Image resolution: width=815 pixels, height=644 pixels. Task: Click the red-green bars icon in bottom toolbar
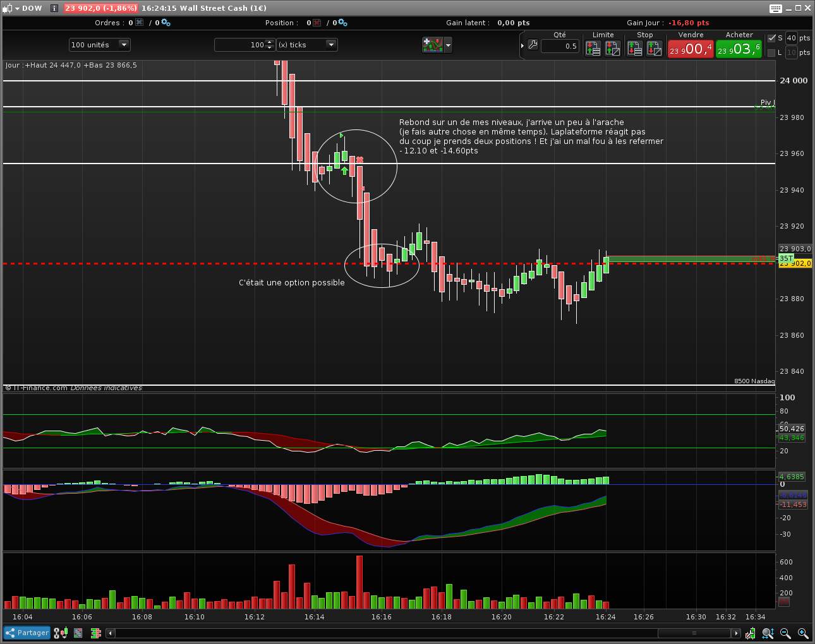tap(96, 633)
